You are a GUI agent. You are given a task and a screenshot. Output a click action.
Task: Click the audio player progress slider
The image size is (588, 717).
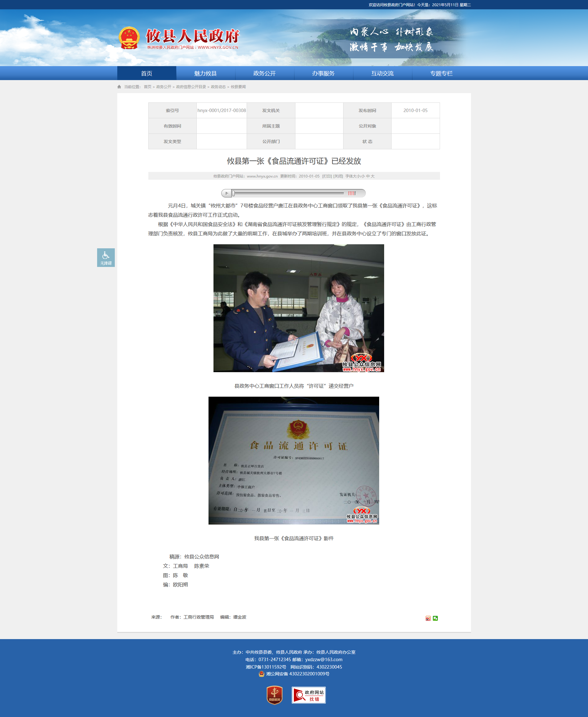click(288, 193)
